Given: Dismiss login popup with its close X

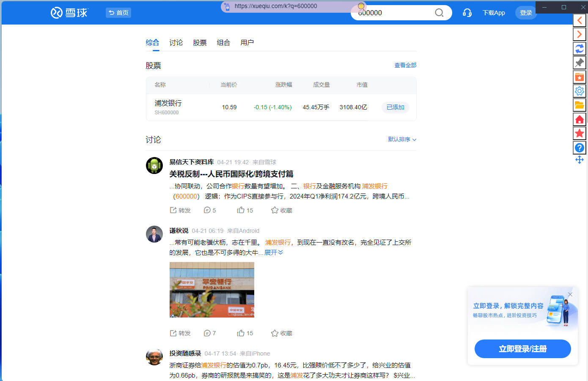Looking at the screenshot, I should tap(570, 294).
